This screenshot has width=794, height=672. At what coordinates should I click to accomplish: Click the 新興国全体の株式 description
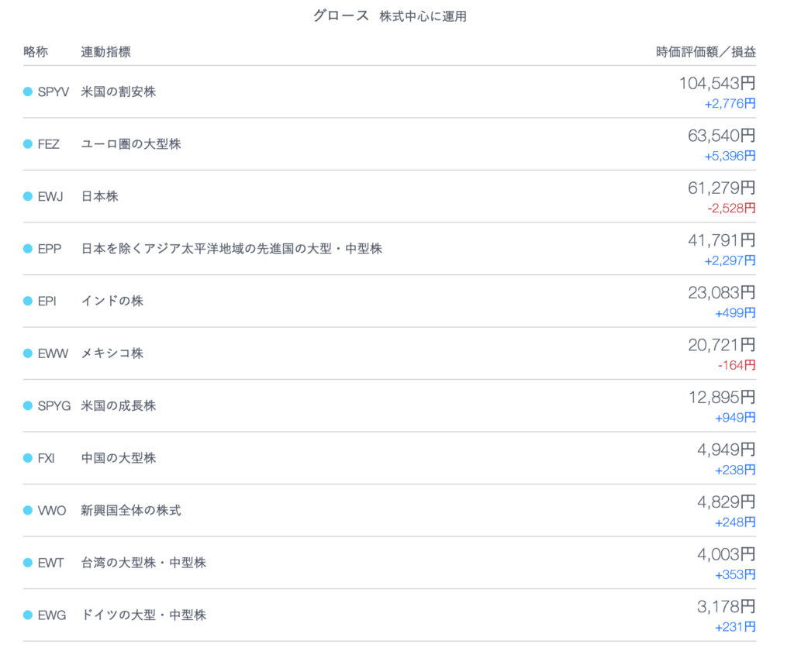[x=131, y=511]
